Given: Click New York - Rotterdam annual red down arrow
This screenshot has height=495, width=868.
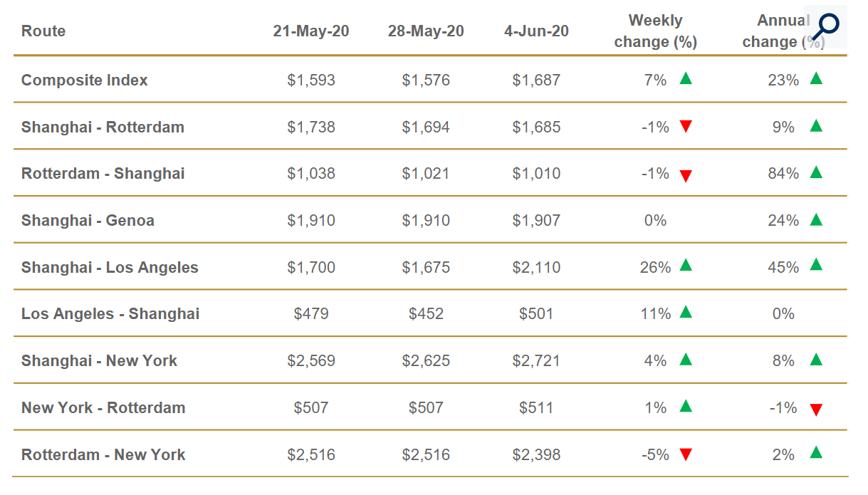Looking at the screenshot, I should (x=816, y=410).
